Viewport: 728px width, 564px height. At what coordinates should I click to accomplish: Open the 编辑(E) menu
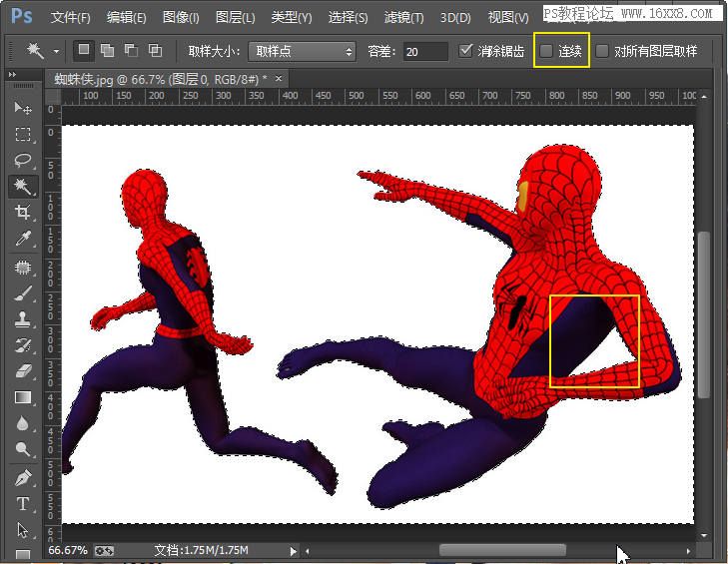[x=126, y=18]
